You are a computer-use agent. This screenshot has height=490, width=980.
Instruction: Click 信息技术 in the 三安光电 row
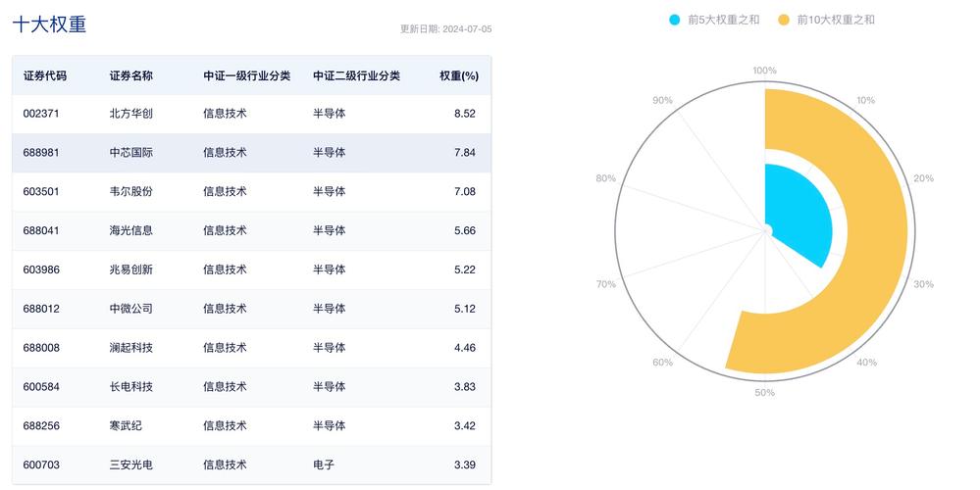(x=225, y=465)
